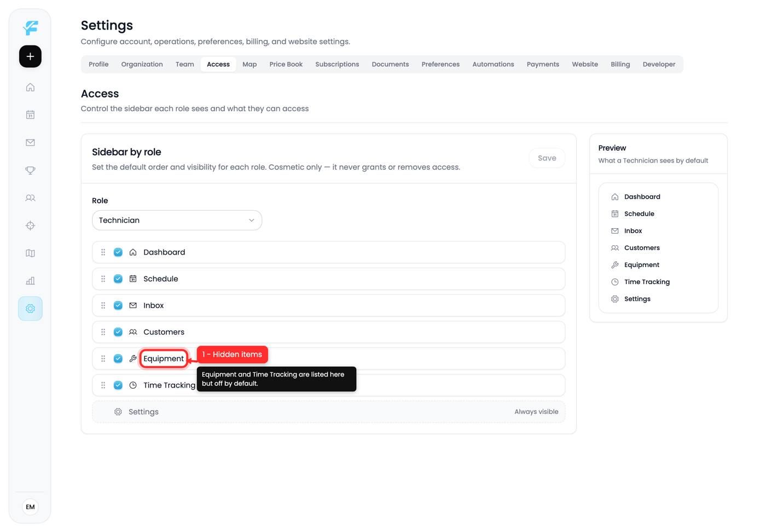This screenshot has height=532, width=766.
Task: Open the Billing tab
Action: pyautogui.click(x=620, y=64)
